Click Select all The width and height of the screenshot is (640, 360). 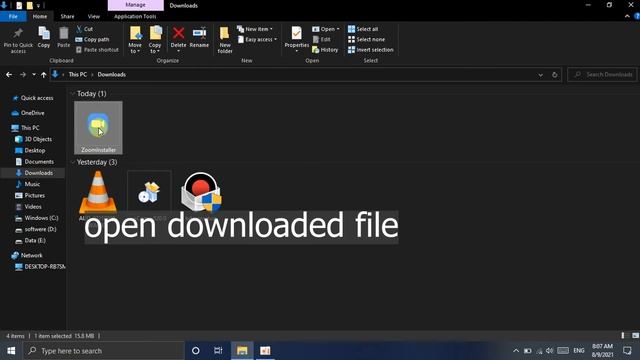[363, 29]
